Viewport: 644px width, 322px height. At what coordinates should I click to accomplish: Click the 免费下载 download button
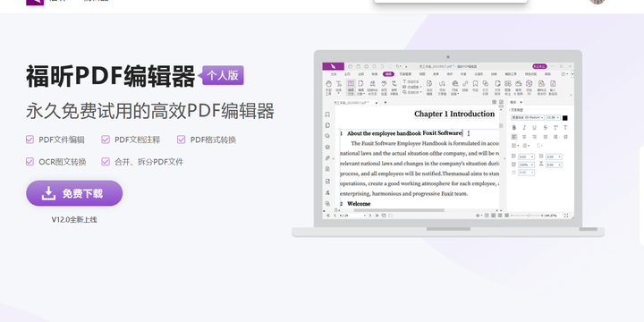coord(74,193)
